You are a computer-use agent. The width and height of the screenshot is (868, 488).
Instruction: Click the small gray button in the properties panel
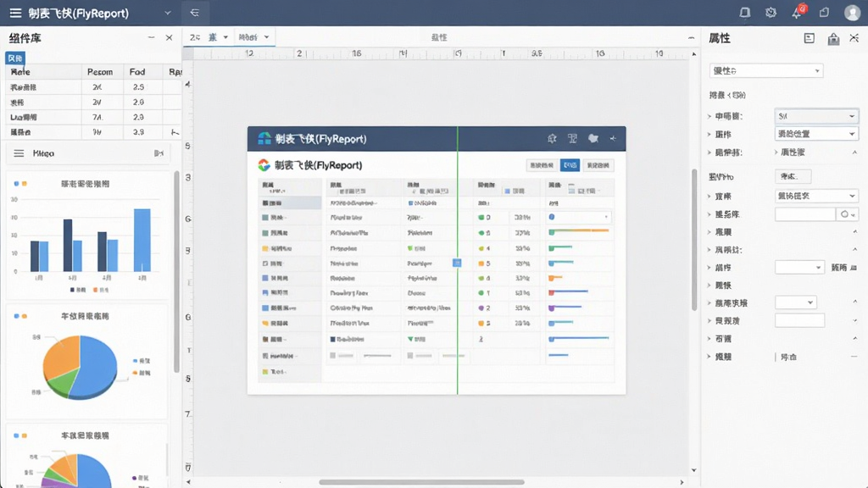coord(793,176)
